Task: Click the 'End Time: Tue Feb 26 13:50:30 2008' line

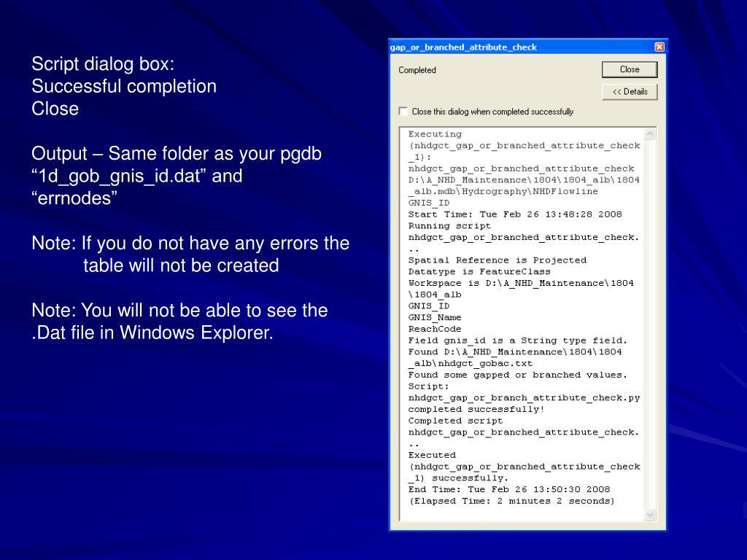Action: 509,489
